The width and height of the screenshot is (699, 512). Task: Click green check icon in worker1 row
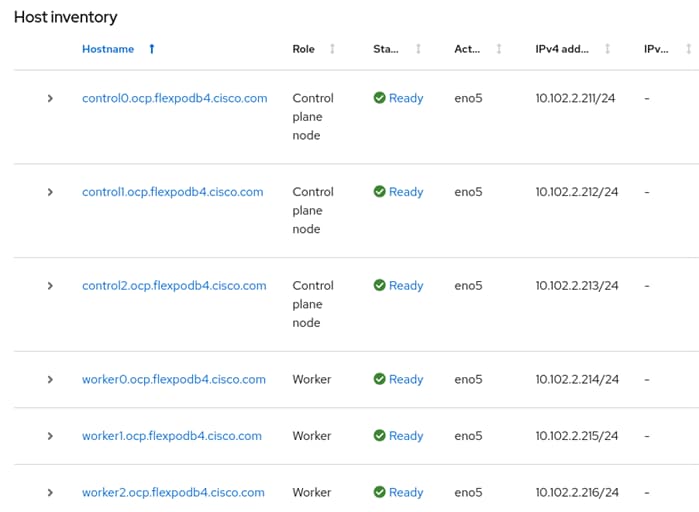[x=379, y=435]
